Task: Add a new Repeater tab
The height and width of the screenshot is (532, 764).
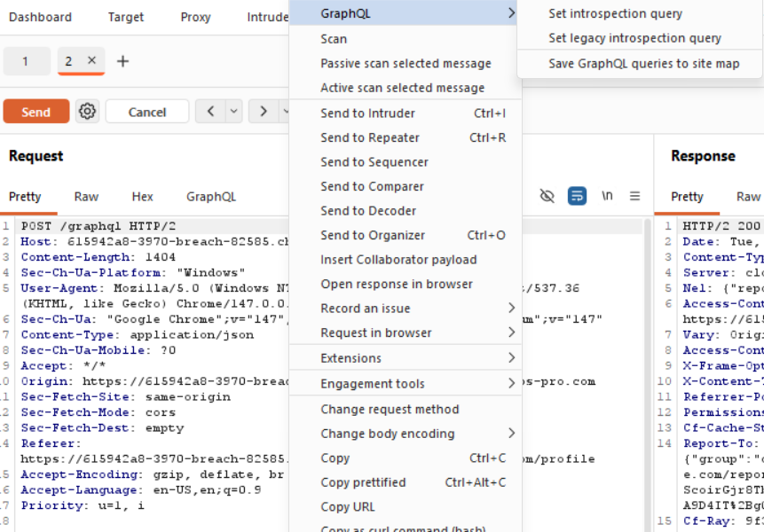Action: click(122, 61)
